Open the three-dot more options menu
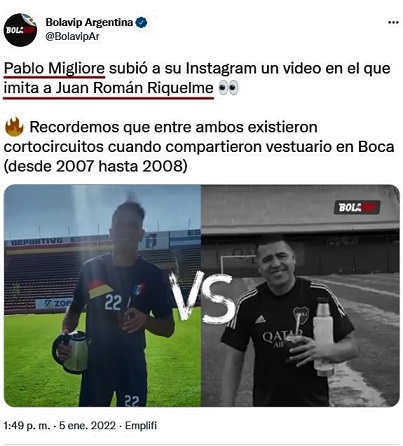This screenshot has height=446, width=403. tap(393, 23)
